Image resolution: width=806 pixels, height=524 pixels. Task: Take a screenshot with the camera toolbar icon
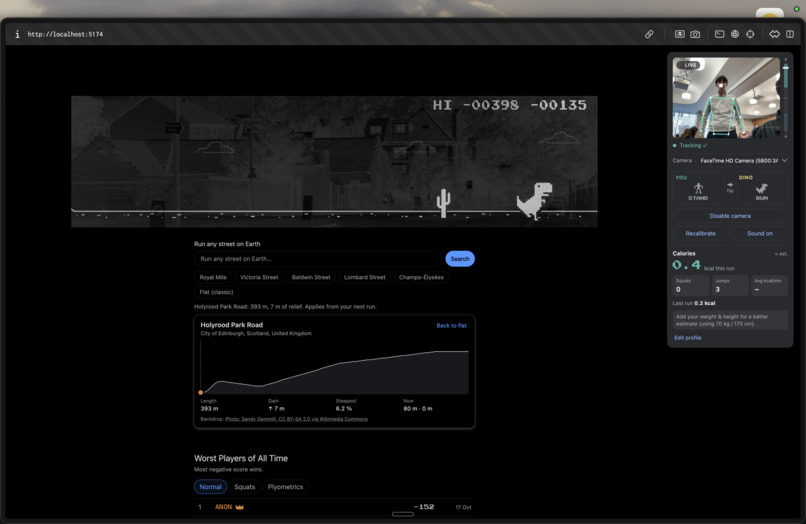pyautogui.click(x=695, y=34)
